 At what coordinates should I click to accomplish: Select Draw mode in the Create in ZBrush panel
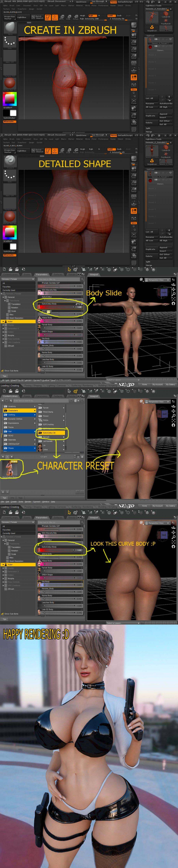(x=54, y=17)
